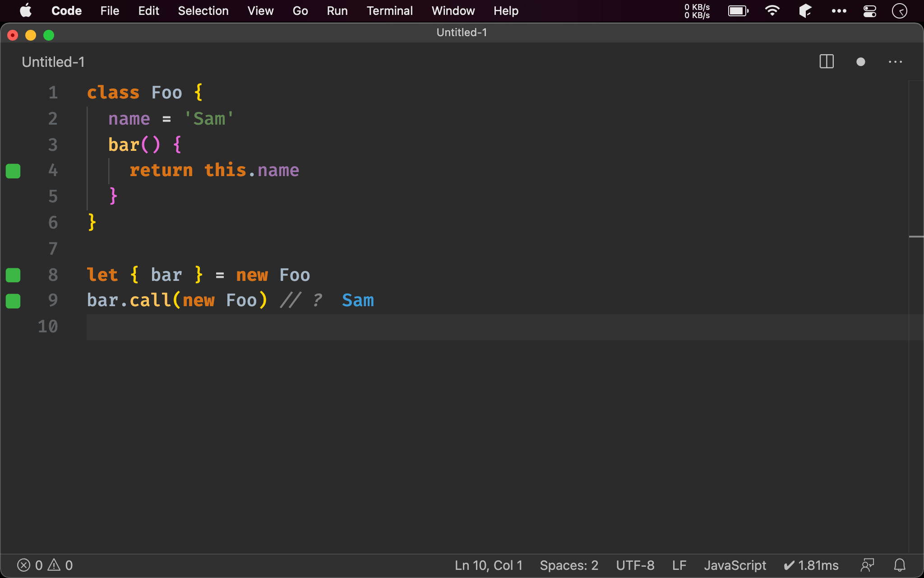Open the JavaScript language mode selector

tap(735, 565)
